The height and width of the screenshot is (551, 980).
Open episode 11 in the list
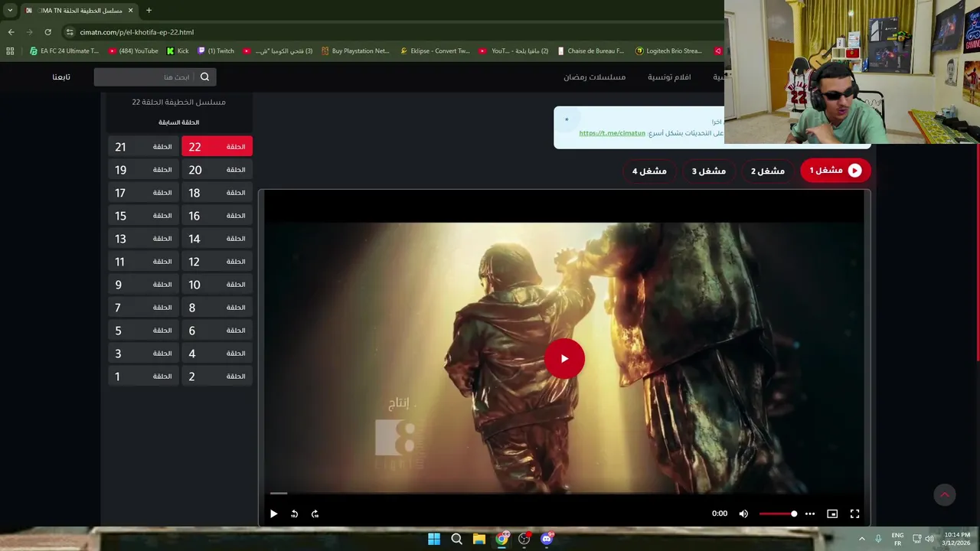pyautogui.click(x=143, y=261)
